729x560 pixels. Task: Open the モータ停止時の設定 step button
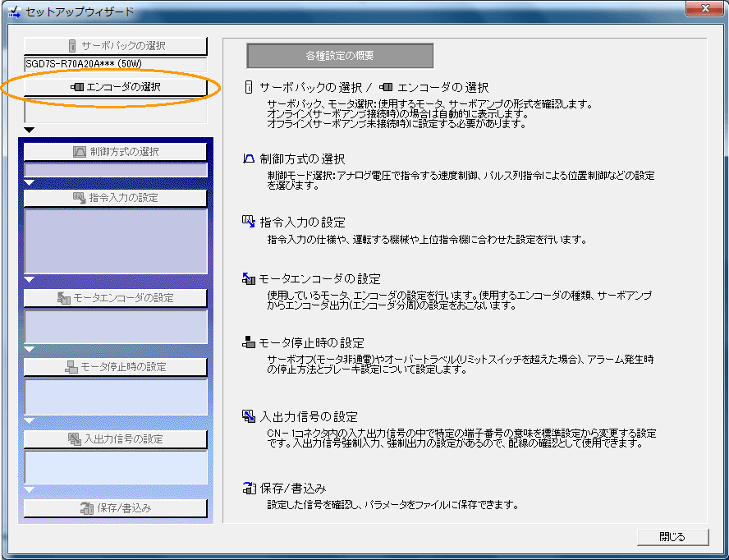[116, 367]
